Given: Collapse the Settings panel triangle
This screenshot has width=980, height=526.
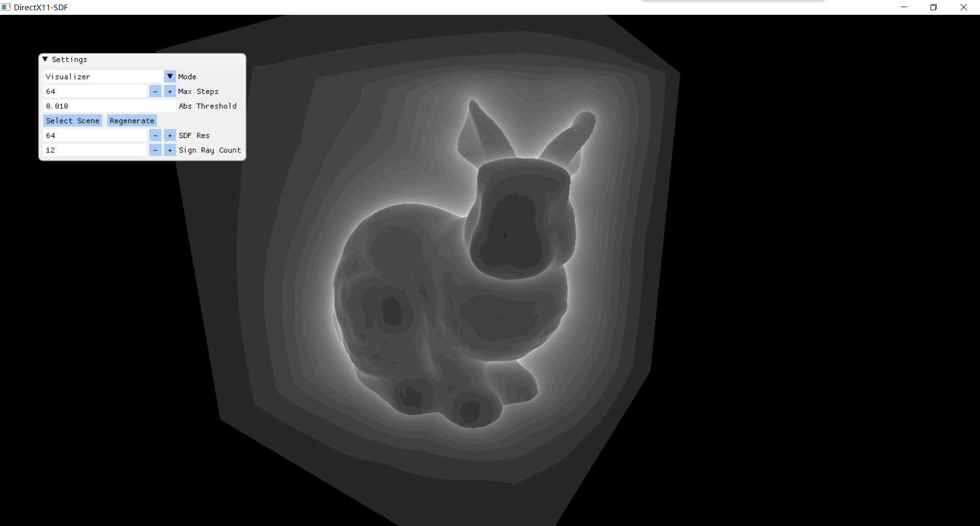Looking at the screenshot, I should pyautogui.click(x=45, y=59).
